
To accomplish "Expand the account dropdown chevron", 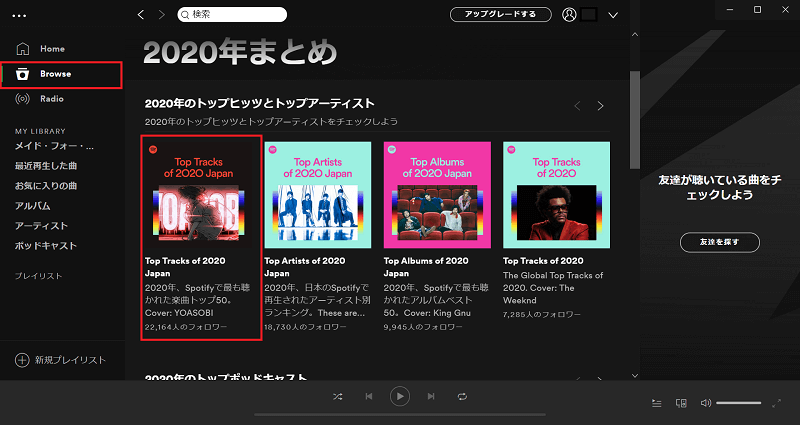I will click(x=613, y=15).
